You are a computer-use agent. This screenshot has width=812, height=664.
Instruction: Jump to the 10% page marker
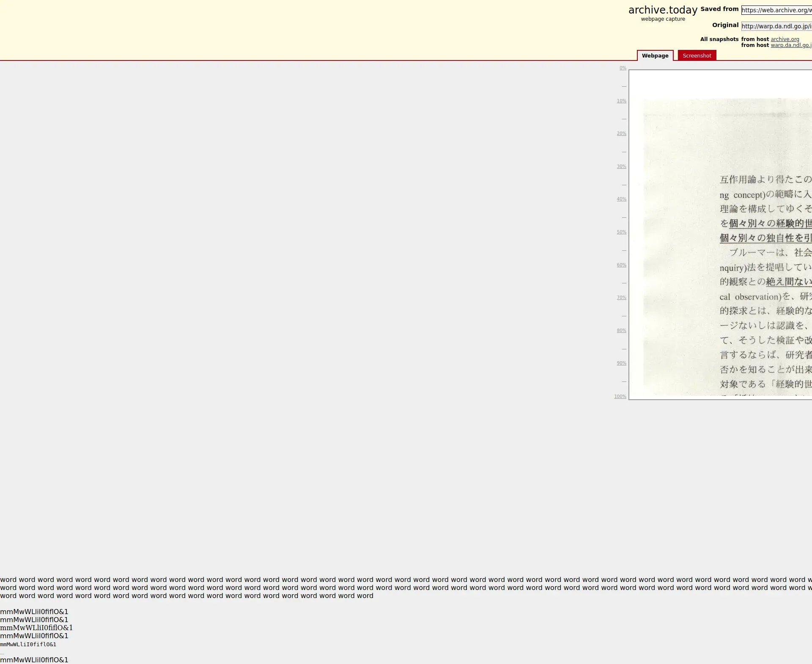pos(621,101)
